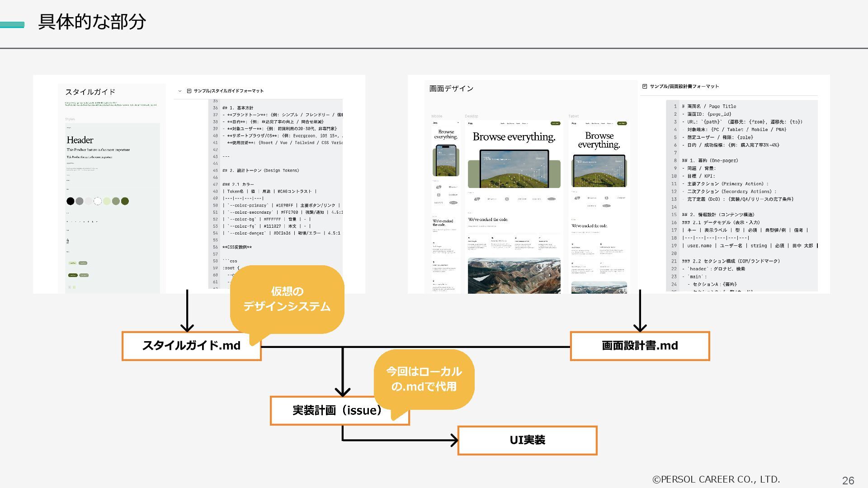Image resolution: width=868 pixels, height=488 pixels.
Task: Select the dark green color swatch
Action: [x=125, y=201]
